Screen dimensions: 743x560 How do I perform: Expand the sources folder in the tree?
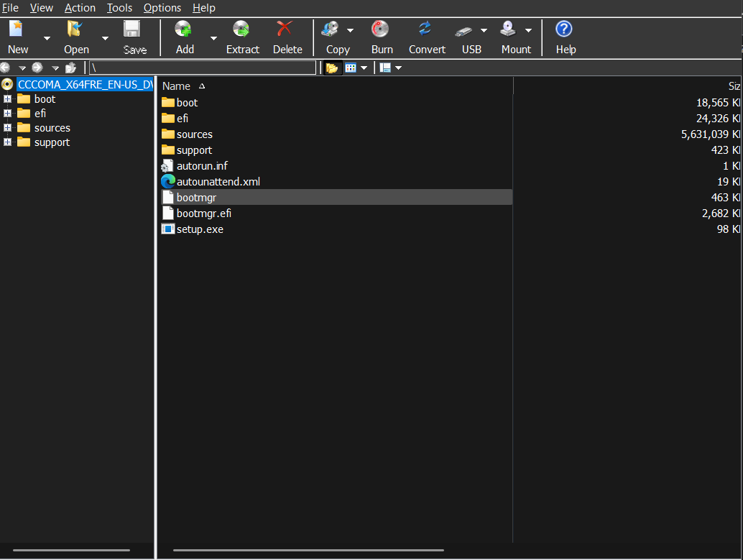(x=6, y=127)
